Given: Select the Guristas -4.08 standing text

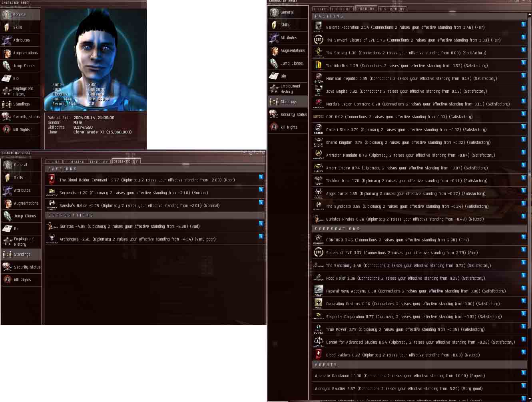Looking at the screenshot, I should (x=130, y=226).
